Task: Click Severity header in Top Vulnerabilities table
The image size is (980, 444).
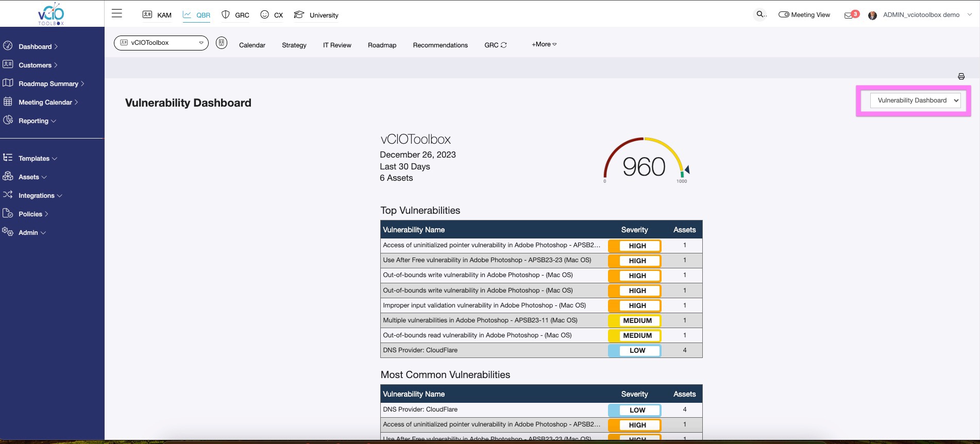Action: tap(634, 230)
